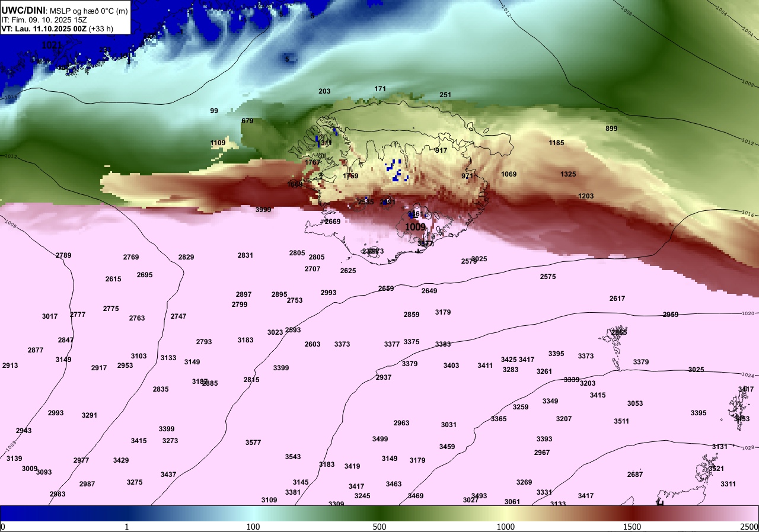Pick the 1203 height value
The width and height of the screenshot is (759, 532).
[586, 196]
